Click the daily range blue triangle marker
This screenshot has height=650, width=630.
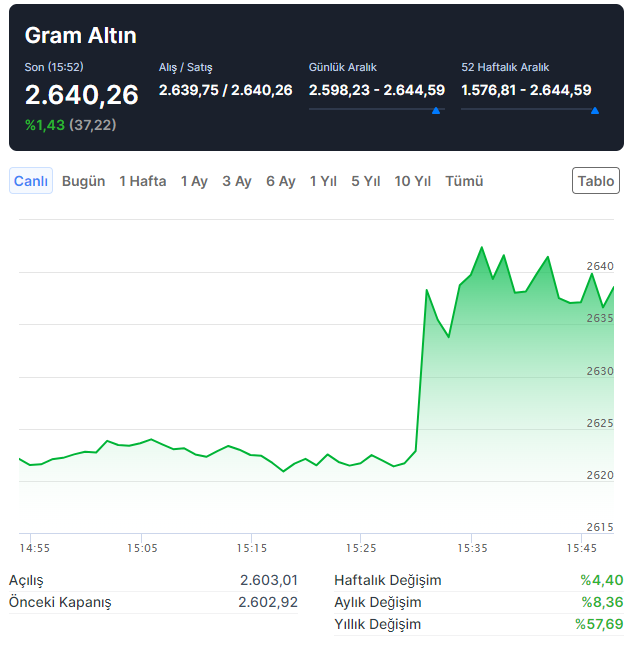click(x=436, y=110)
